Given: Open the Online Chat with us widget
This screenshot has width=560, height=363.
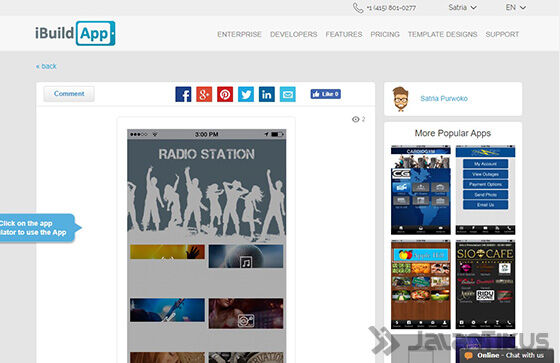Looking at the screenshot, I should (506, 355).
